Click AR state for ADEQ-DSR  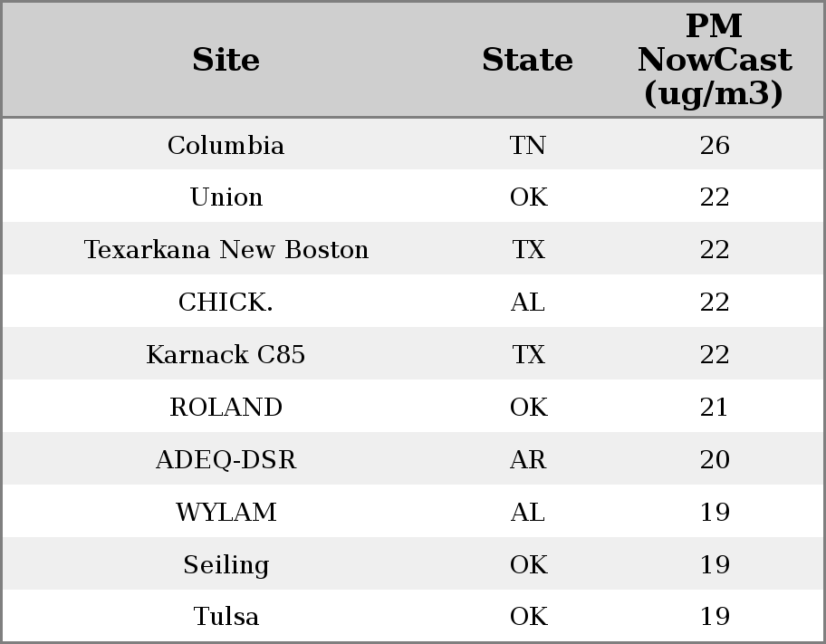point(528,460)
